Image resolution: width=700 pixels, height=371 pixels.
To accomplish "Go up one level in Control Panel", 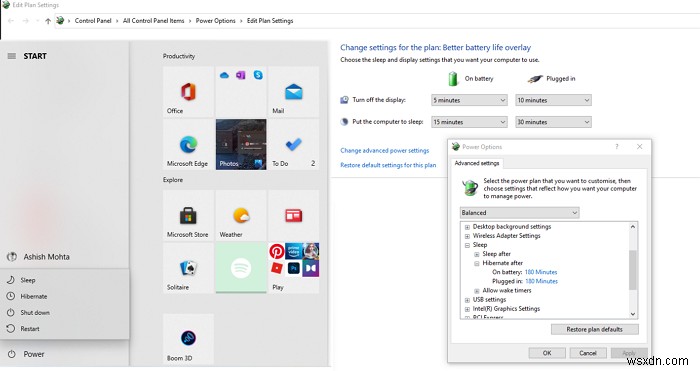I will [48, 21].
